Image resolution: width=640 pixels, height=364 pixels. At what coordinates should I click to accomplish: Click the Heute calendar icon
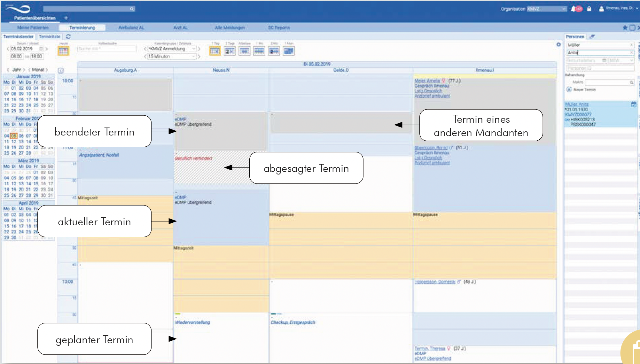[63, 51]
